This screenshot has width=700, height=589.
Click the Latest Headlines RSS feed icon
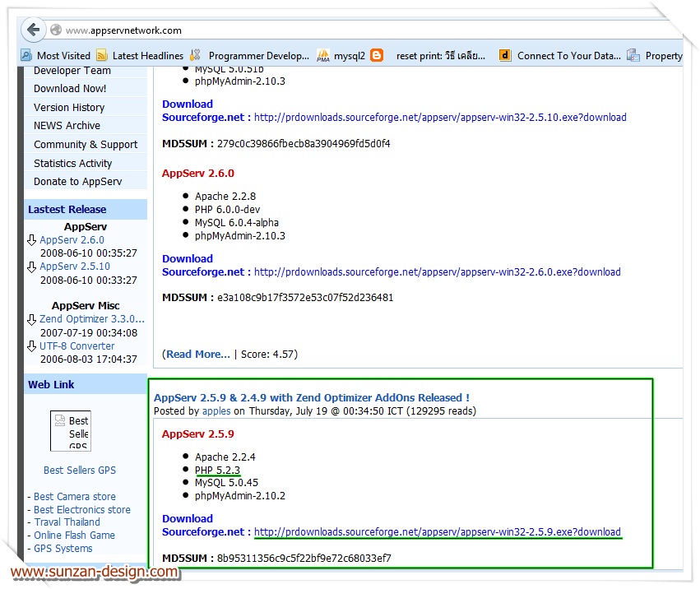click(102, 55)
